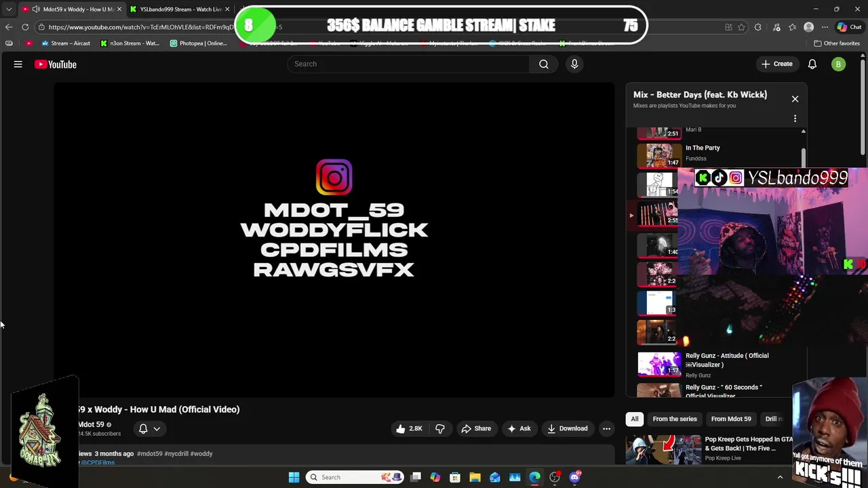Viewport: 868px width, 488px height.
Task: Go to the YouTube home logo
Action: pyautogui.click(x=56, y=64)
